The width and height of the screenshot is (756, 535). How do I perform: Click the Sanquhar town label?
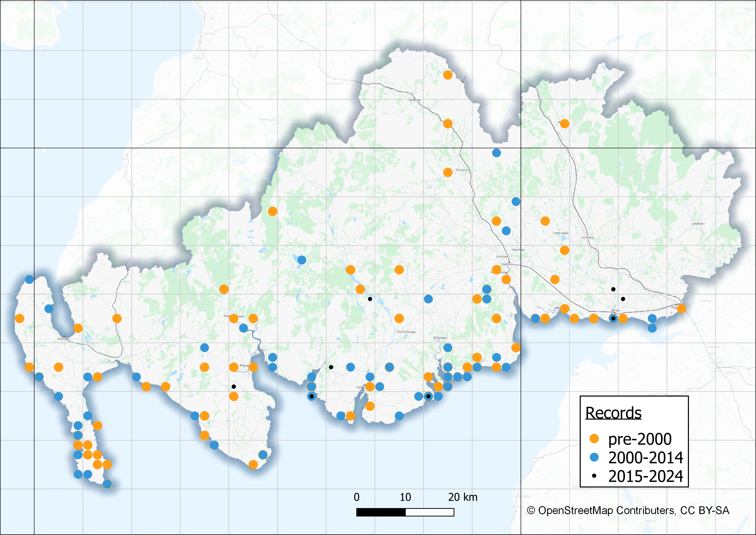(x=415, y=100)
